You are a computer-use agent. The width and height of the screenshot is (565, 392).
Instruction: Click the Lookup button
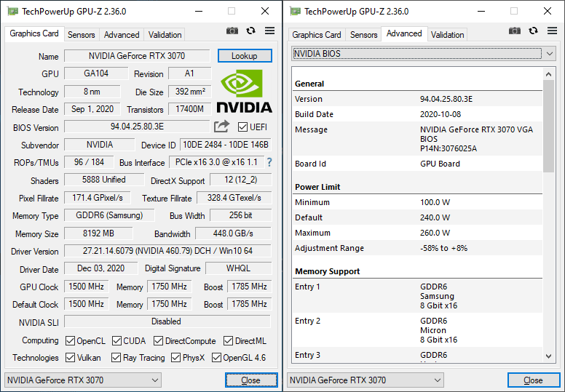[x=245, y=56]
